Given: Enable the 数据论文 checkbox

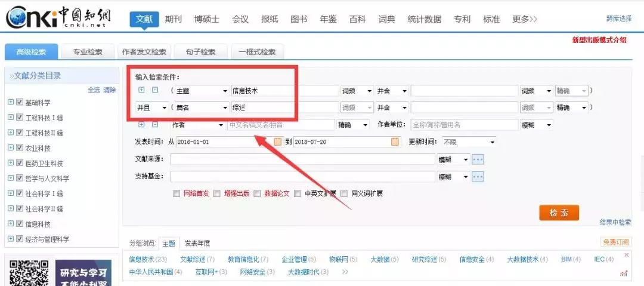Looking at the screenshot, I should (257, 193).
